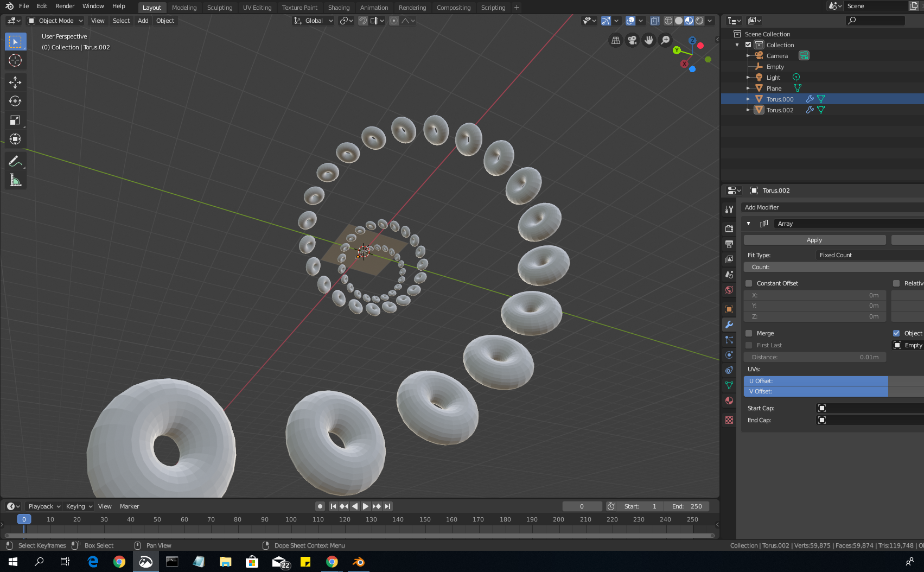Open the Material properties tab
924x572 pixels.
pos(729,401)
